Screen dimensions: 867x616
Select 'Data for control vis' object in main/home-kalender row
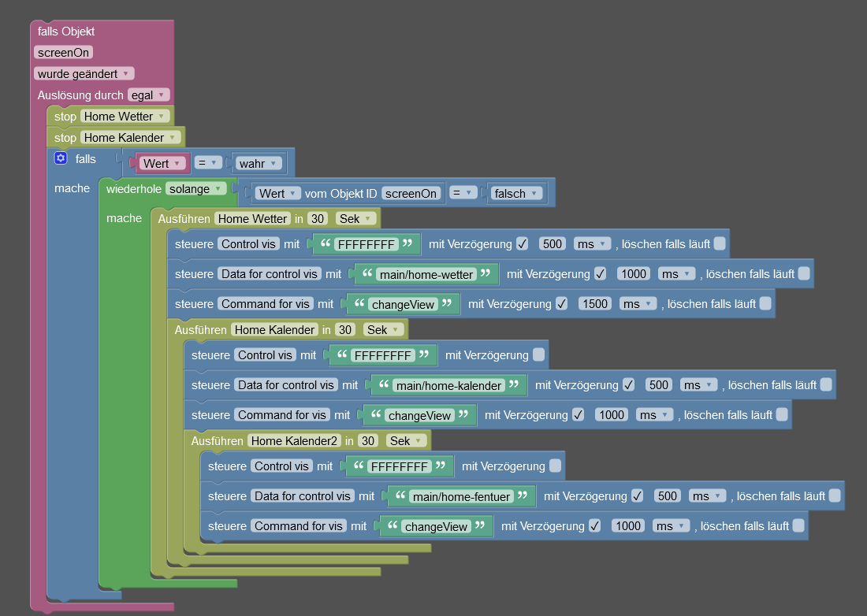tap(286, 385)
